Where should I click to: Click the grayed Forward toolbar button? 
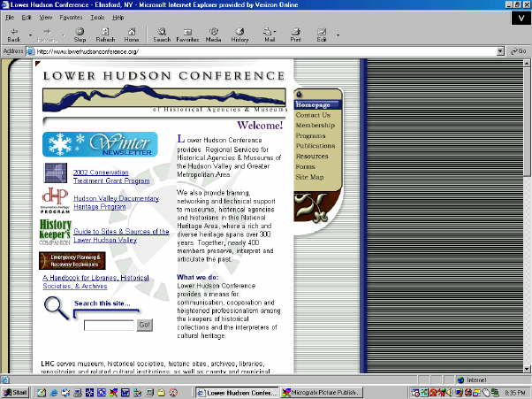click(x=47, y=35)
